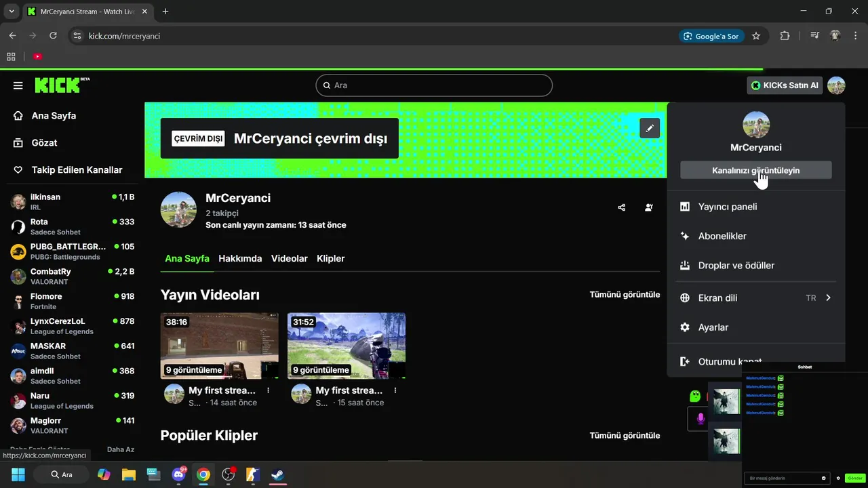Click the Chrome address bar URL
The width and height of the screenshot is (868, 488).
(125, 36)
